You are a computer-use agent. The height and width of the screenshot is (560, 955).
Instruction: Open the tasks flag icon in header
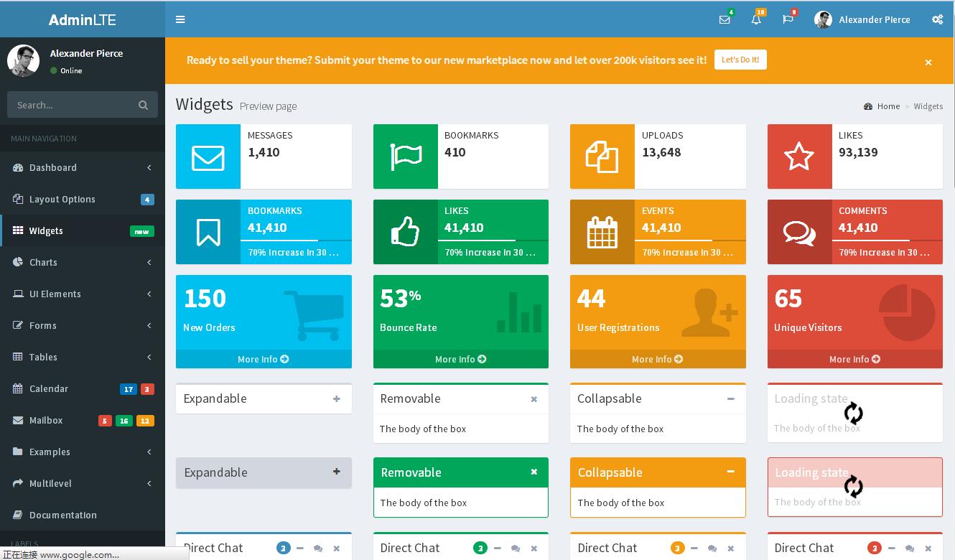tap(788, 19)
